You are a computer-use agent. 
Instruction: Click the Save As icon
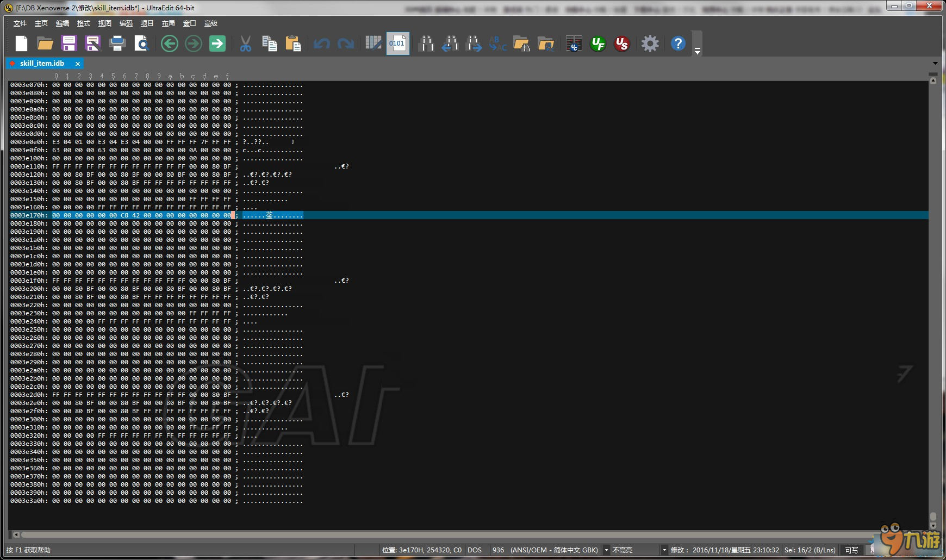93,43
